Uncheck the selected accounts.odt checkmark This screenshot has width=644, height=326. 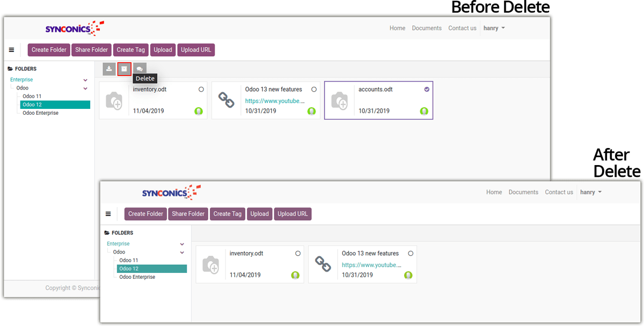coord(427,90)
